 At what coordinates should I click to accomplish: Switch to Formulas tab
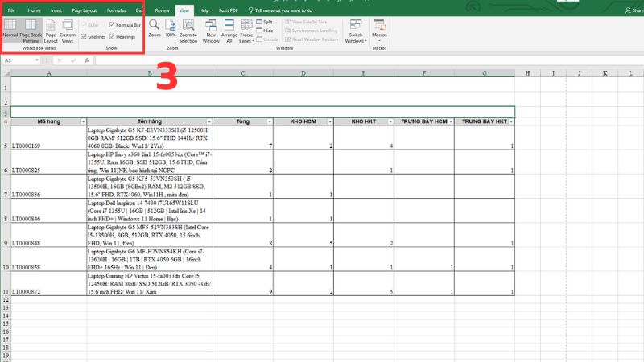coord(116,10)
